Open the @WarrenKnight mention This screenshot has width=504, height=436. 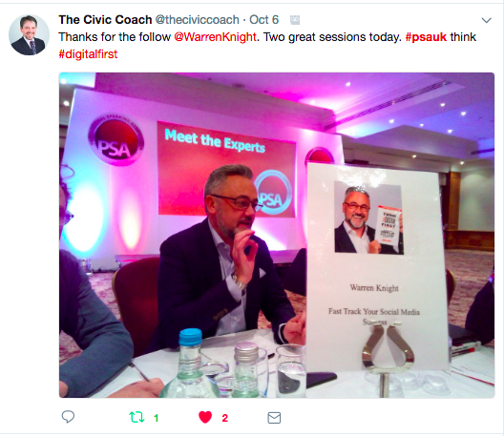click(215, 37)
